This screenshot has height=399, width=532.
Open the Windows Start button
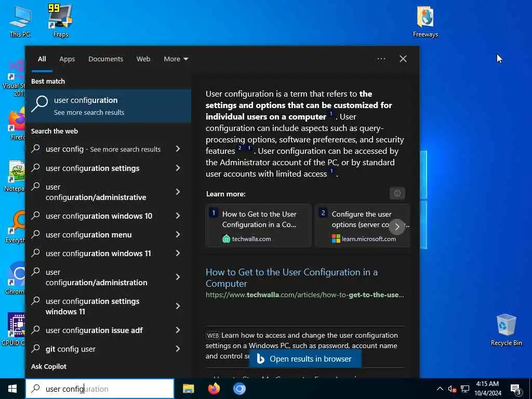tap(12, 389)
